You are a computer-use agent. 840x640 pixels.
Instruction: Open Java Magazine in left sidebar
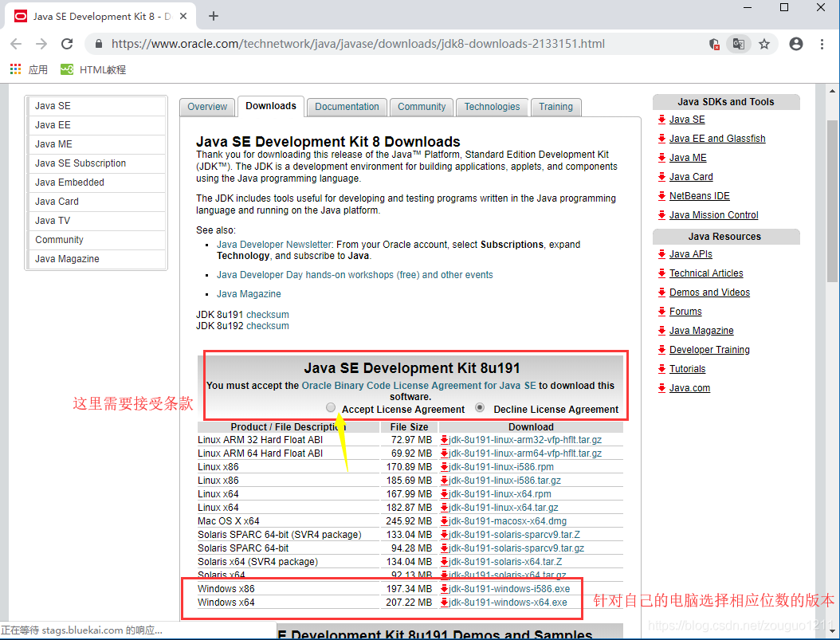[x=96, y=259]
